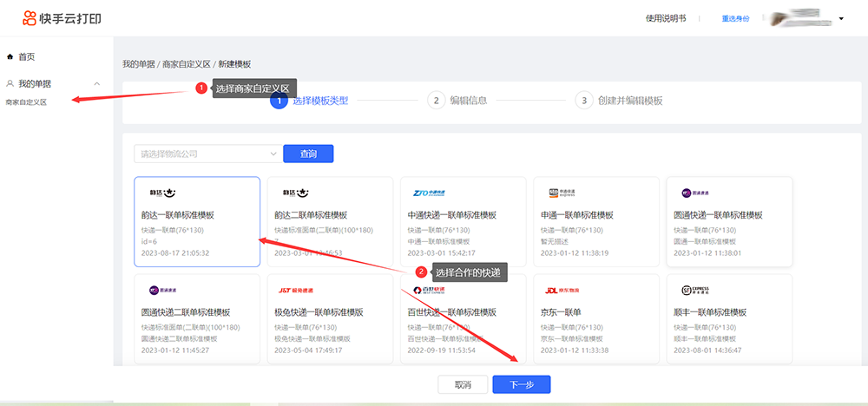Click the ZTO logo icon
Screen dimensions: 868x406
coord(429,193)
